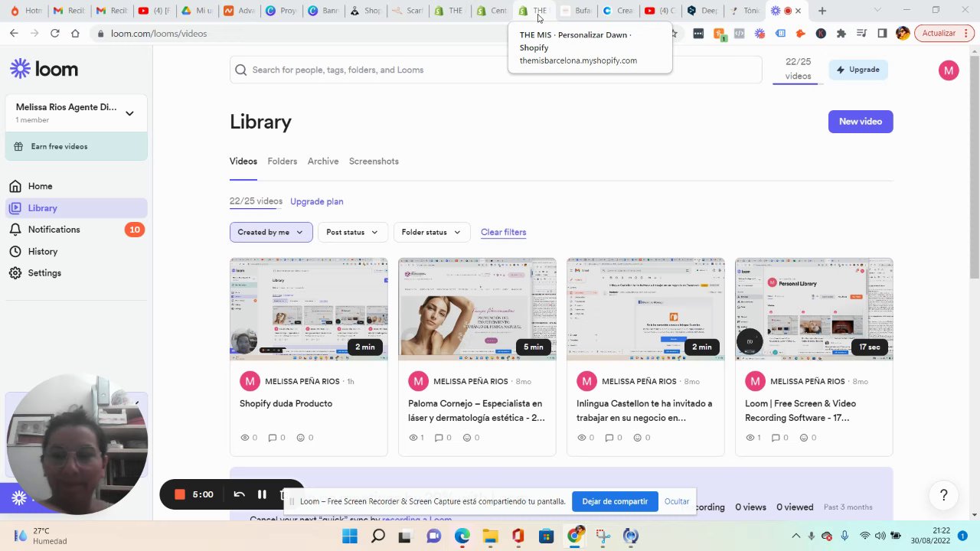980x551 pixels.
Task: Click Chrome home button
Action: [x=75, y=34]
